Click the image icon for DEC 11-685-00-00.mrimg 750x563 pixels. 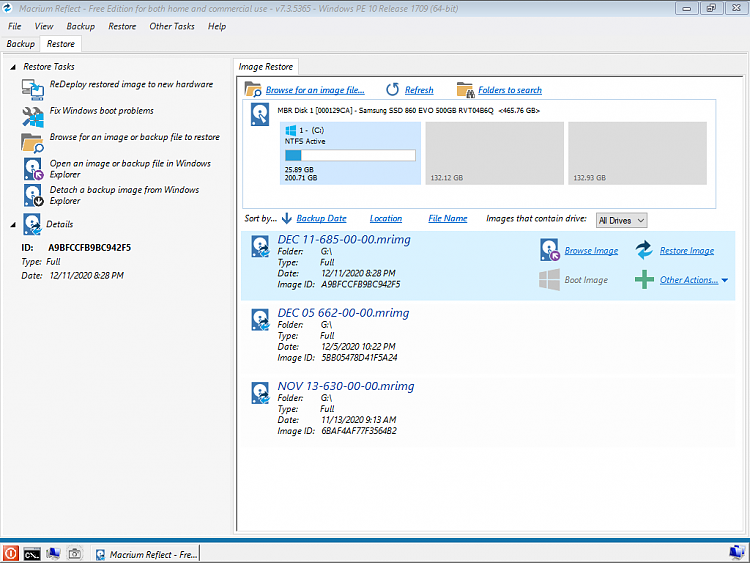coord(261,247)
